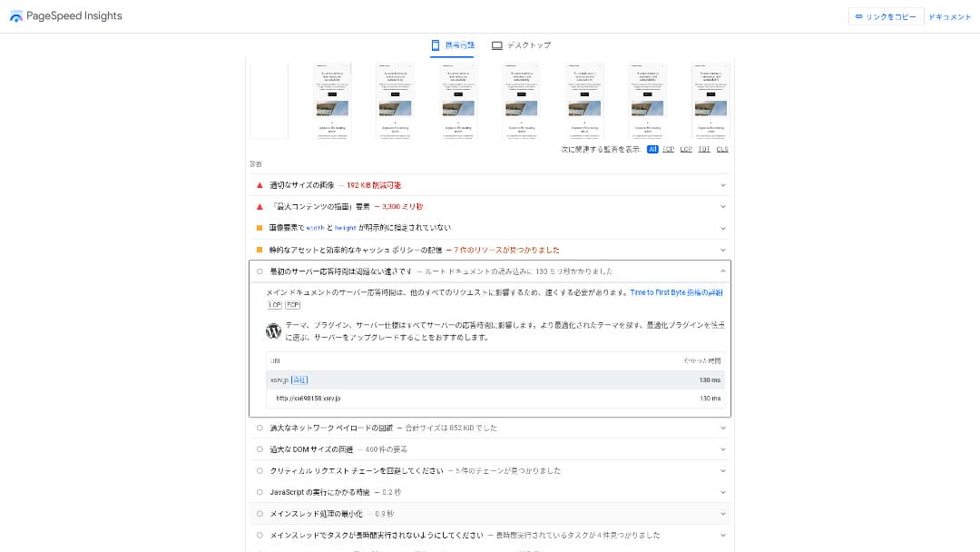Click the WordPress logo icon
Viewport: 980px width, 552px height.
point(274,330)
